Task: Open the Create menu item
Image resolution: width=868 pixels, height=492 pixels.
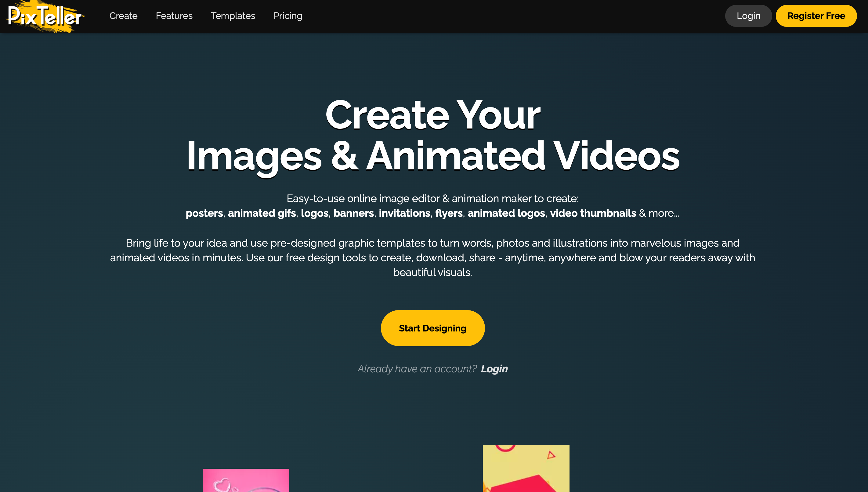Action: tap(123, 16)
